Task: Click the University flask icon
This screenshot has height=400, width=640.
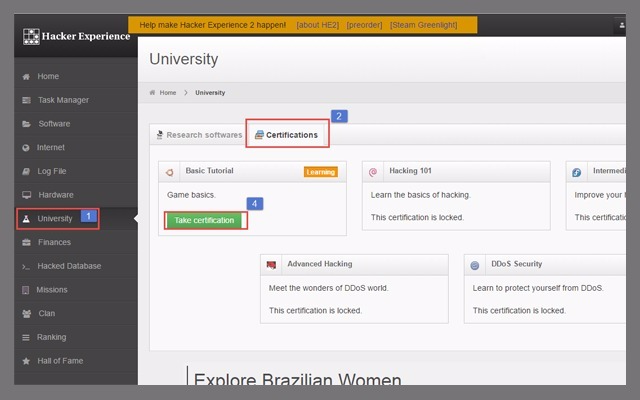Action: 26,219
